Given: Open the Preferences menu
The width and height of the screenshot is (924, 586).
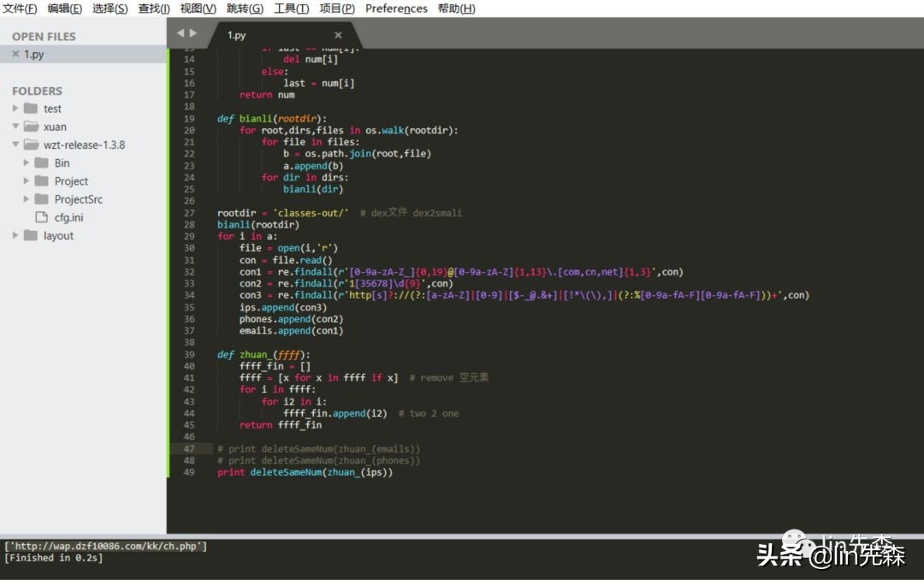Looking at the screenshot, I should 396,9.
